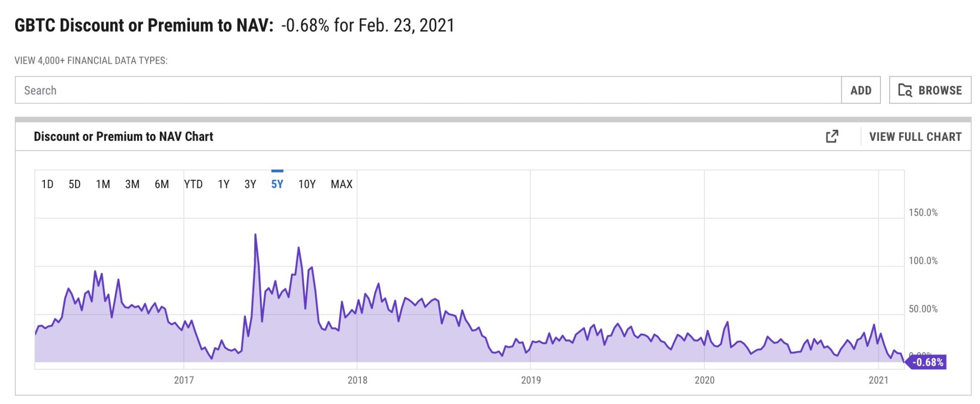980x404 pixels.
Task: Focus the financial data Search field
Action: click(x=428, y=90)
